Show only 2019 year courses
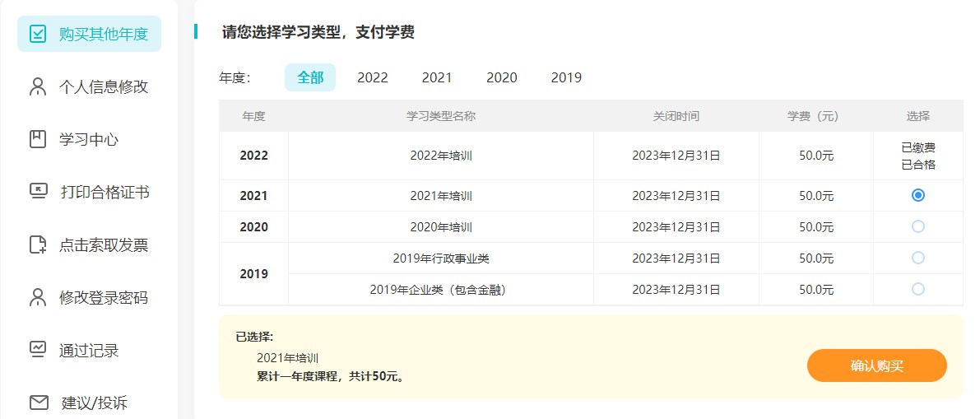Image resolution: width=980 pixels, height=419 pixels. point(566,77)
